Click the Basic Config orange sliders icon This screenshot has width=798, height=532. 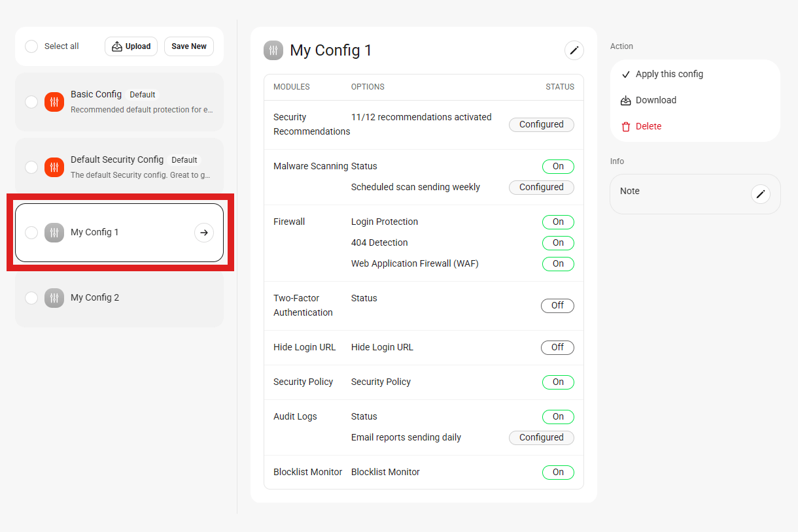pos(54,102)
